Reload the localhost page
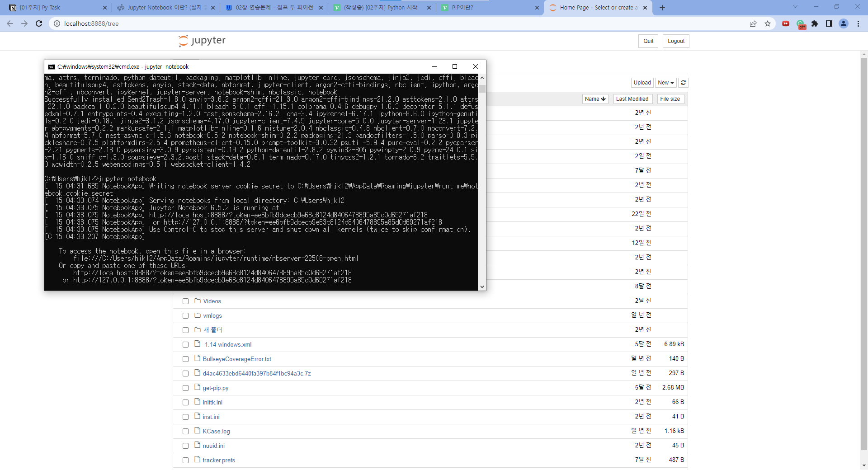The image size is (868, 470). click(39, 23)
